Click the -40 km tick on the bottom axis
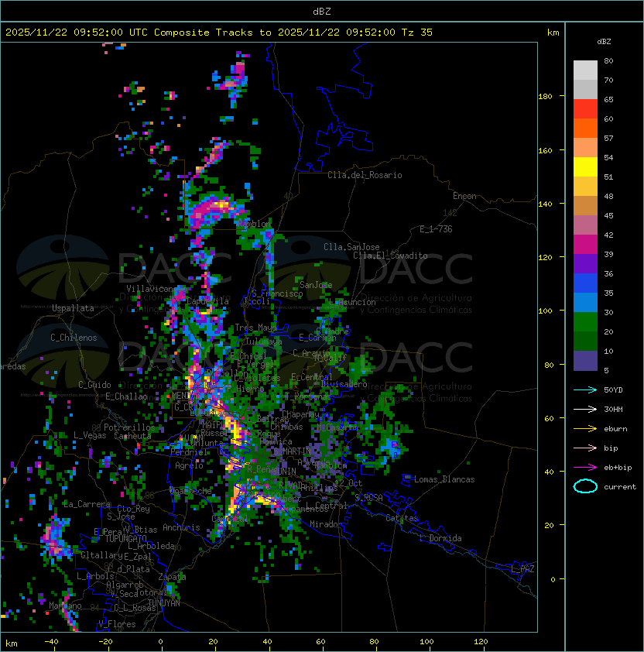This screenshot has width=644, height=652. 51,642
